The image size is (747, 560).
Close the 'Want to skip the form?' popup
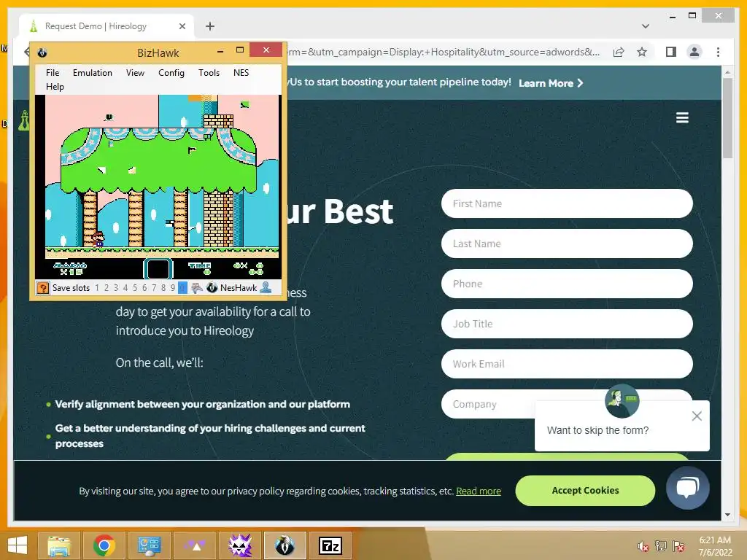[x=697, y=416]
